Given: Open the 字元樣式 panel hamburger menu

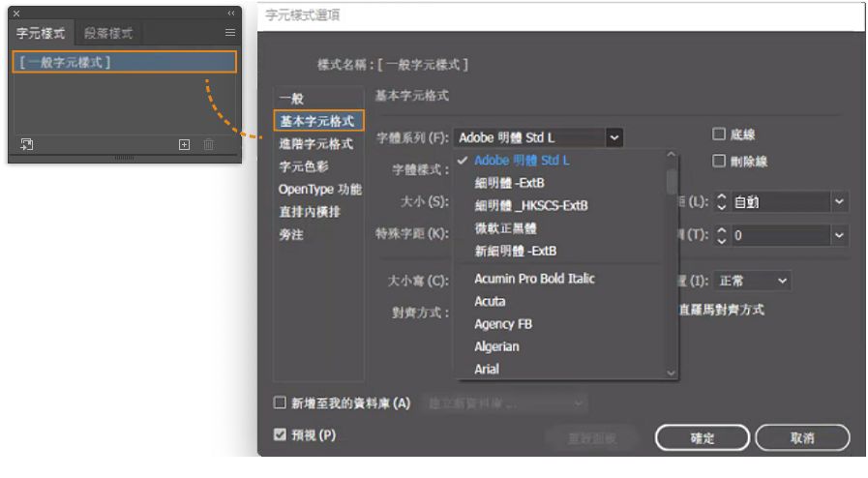Looking at the screenshot, I should tap(230, 33).
